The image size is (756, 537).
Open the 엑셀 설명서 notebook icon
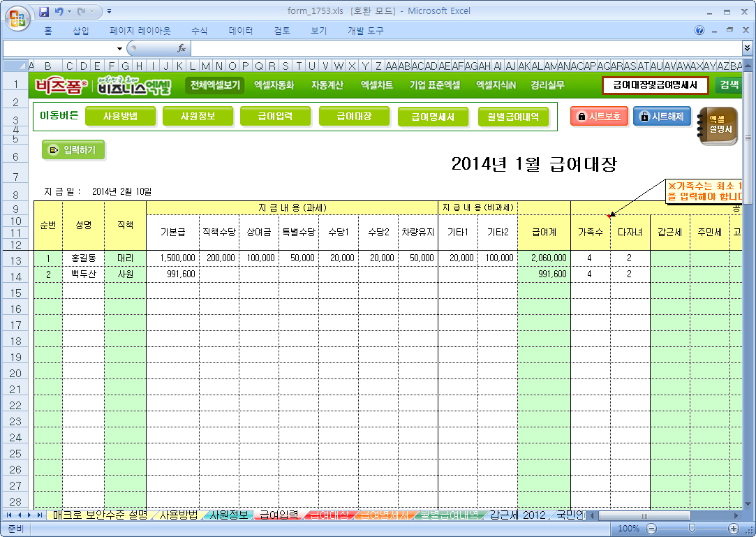(x=718, y=126)
